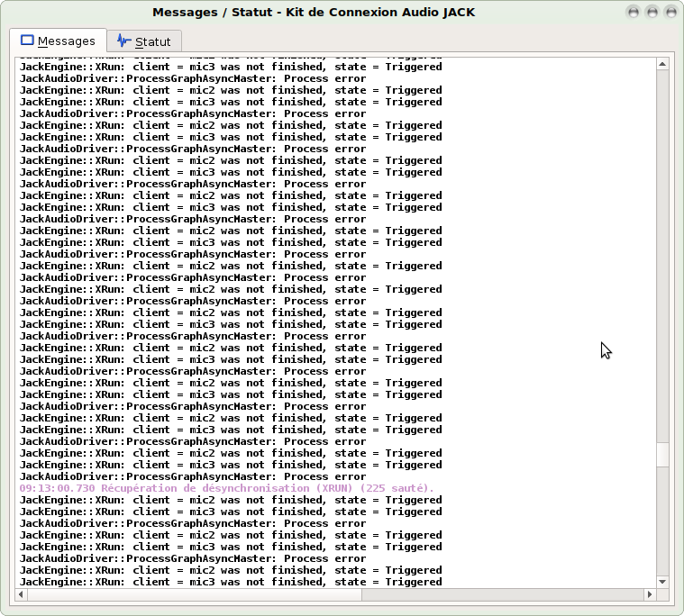This screenshot has width=684, height=616.
Task: Click the vertical scrollbar thumb
Action: (662, 455)
